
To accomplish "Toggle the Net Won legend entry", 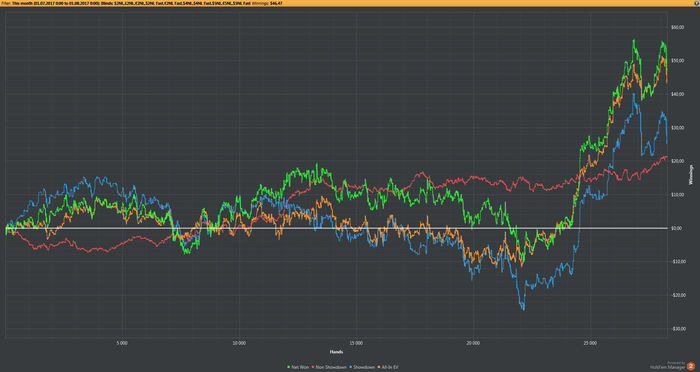I will pos(298,367).
